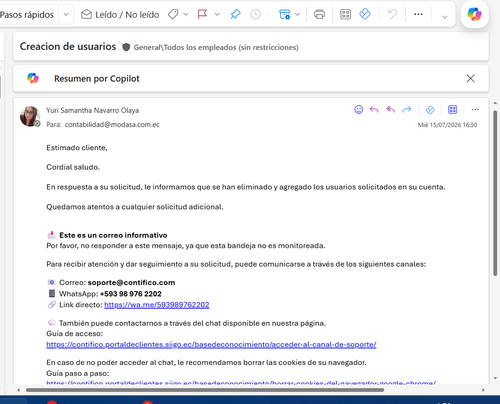Viewport: 500px width, 404px height.
Task: Print the email using printer icon
Action: coord(319,14)
